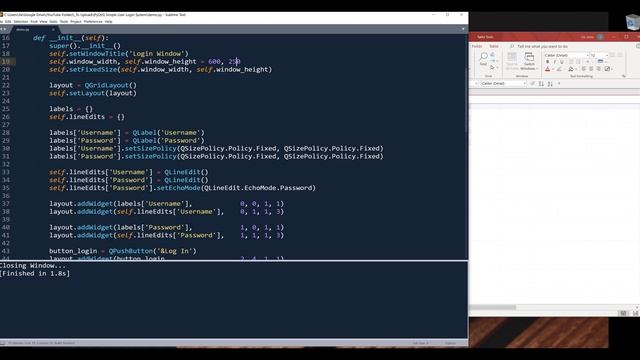Open the Goto menu in Sublime Text
640x360 pixels.
point(53,22)
